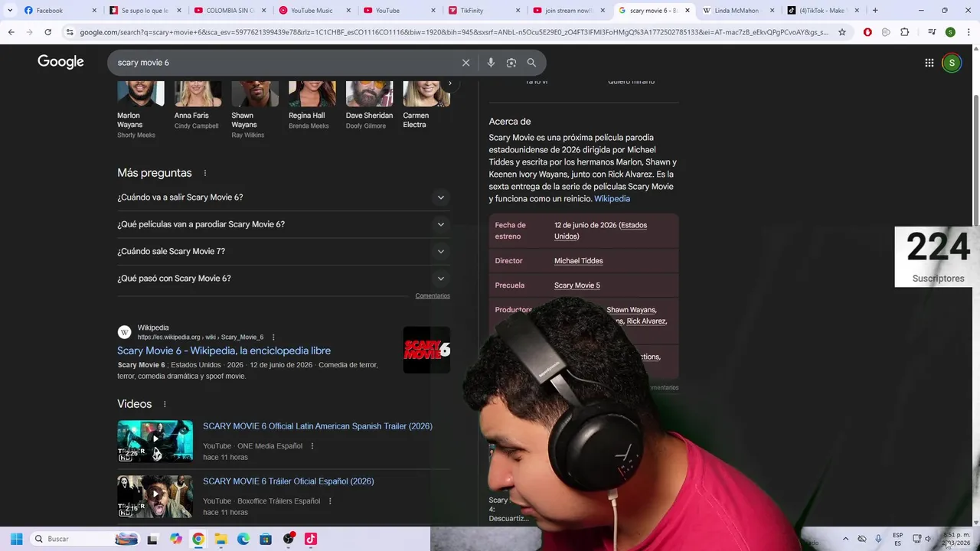Image resolution: width=980 pixels, height=551 pixels.
Task: Switch to the TikFinity tab
Action: [x=482, y=11]
